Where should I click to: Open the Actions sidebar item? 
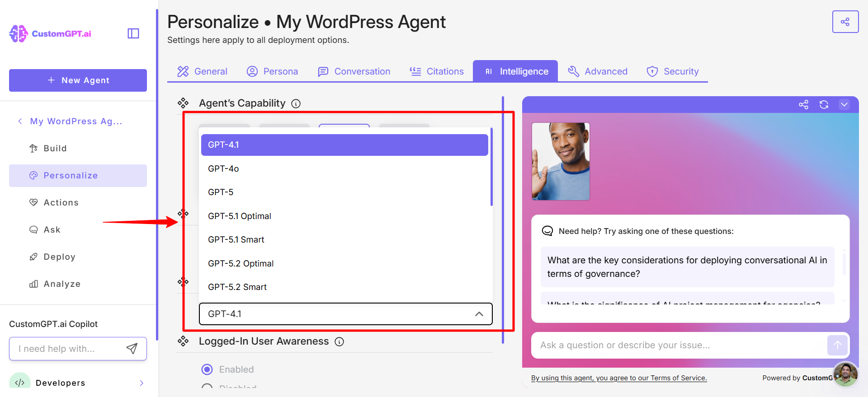78,202
